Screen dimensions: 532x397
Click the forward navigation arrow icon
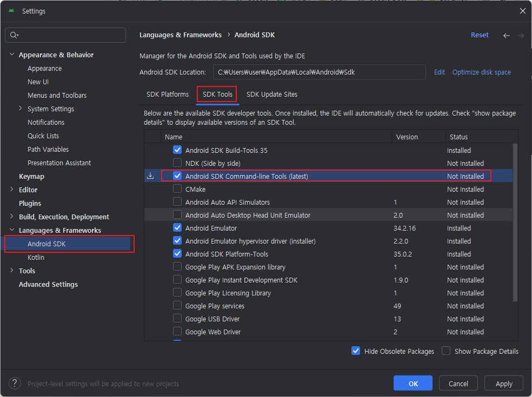pyautogui.click(x=521, y=35)
